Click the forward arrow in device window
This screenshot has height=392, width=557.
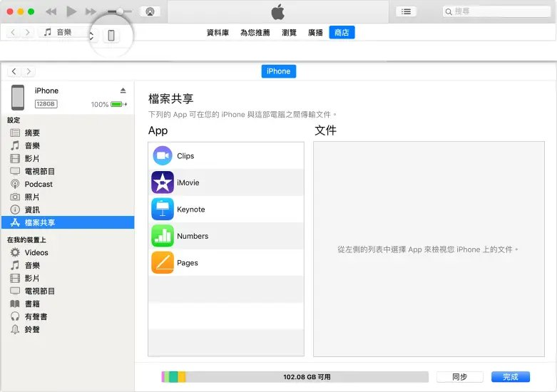[x=29, y=71]
